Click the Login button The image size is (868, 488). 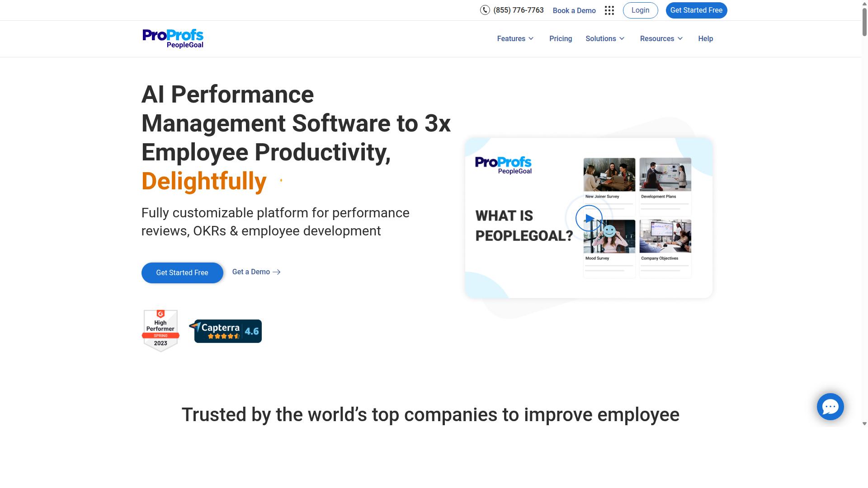(x=640, y=10)
